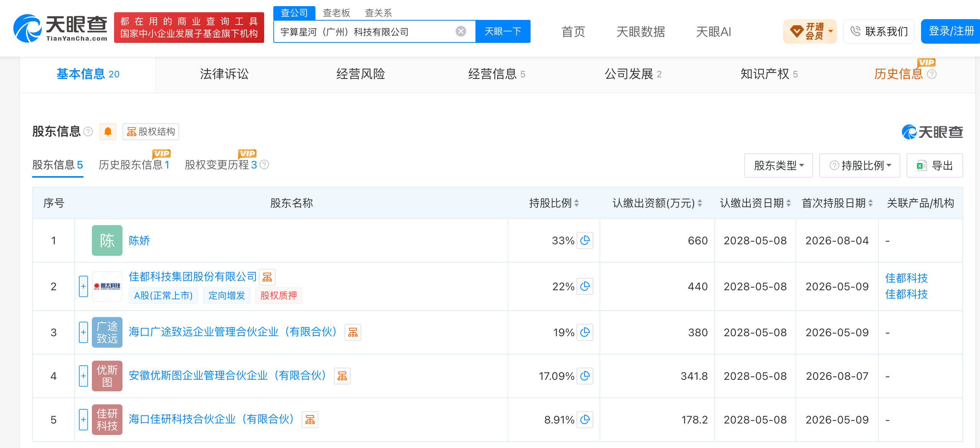Select the 基本信息 tab
The image size is (980, 448).
pos(88,74)
